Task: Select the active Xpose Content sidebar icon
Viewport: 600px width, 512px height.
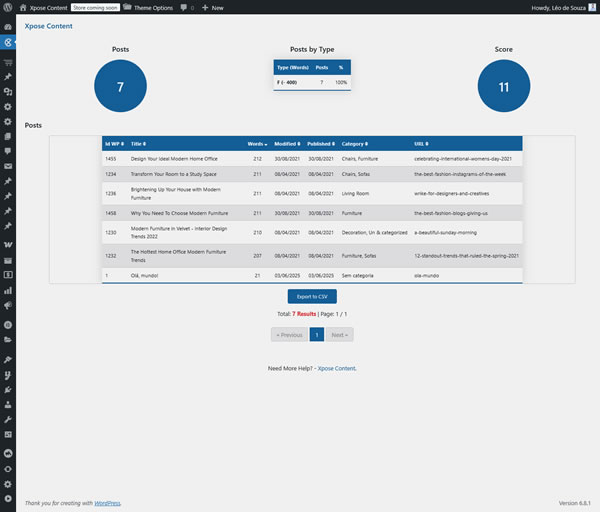Action: [x=8, y=42]
